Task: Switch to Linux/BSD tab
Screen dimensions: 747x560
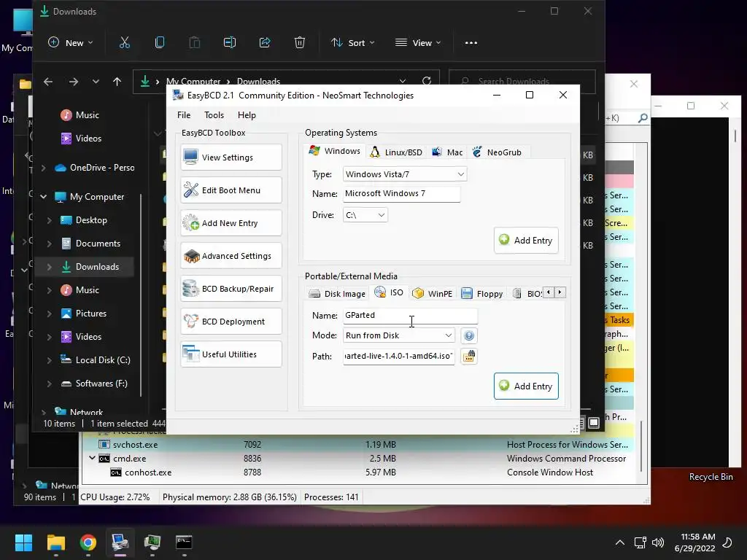Action: click(x=396, y=152)
